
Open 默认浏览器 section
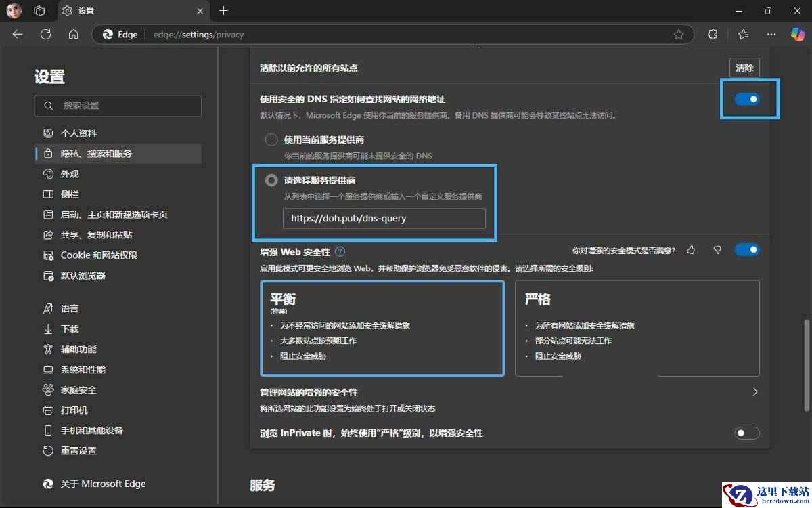pos(118,276)
